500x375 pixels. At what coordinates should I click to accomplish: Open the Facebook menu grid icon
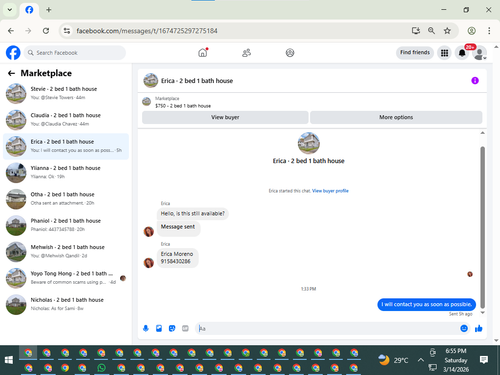pos(444,53)
